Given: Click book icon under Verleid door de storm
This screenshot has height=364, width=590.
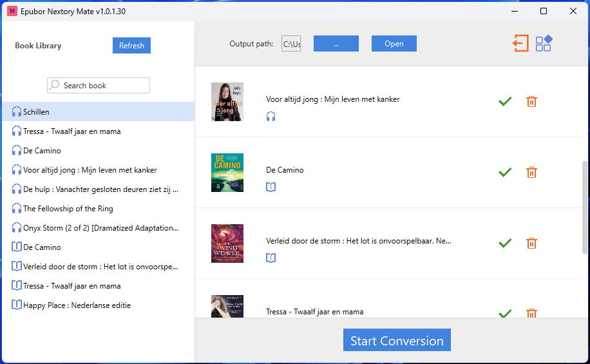Looking at the screenshot, I should [x=271, y=258].
